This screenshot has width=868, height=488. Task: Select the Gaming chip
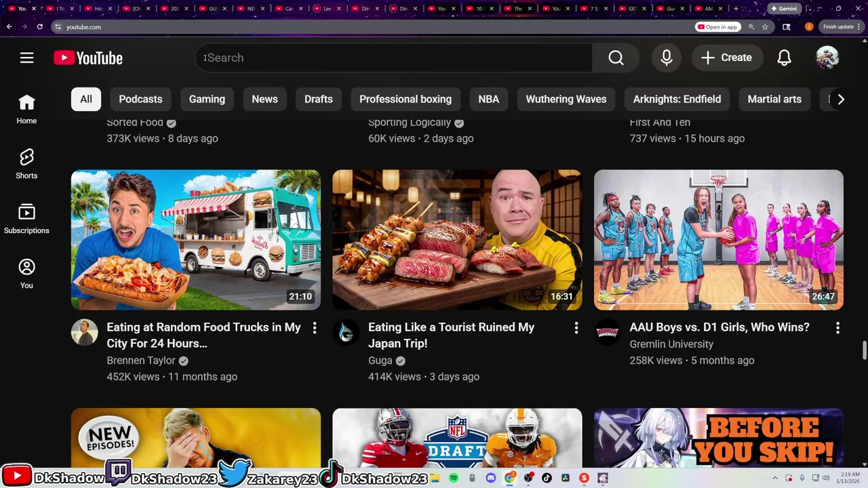pos(207,99)
